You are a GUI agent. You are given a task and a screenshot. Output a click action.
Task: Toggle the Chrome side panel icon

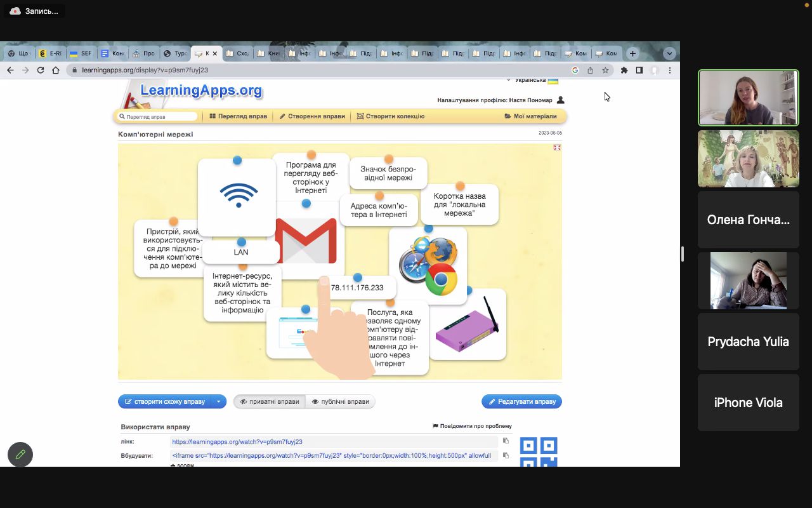coord(639,70)
